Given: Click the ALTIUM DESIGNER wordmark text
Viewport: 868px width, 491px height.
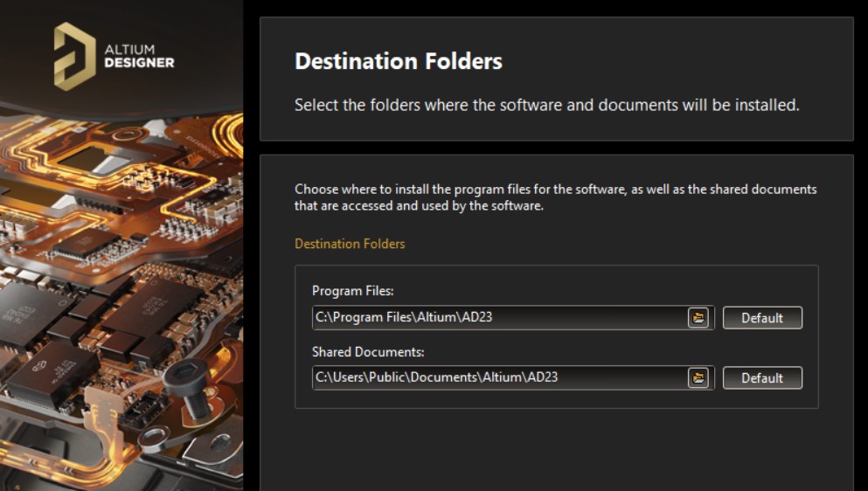Looking at the screenshot, I should [139, 56].
